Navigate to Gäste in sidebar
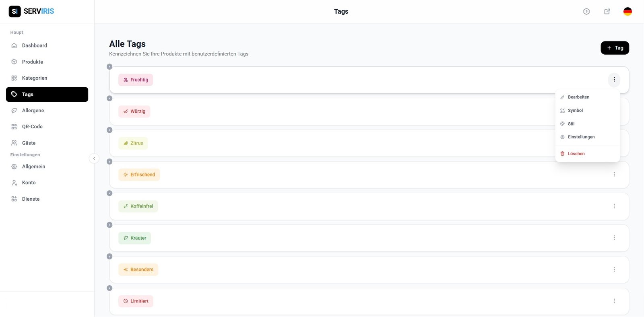This screenshot has height=317, width=644. 29,143
